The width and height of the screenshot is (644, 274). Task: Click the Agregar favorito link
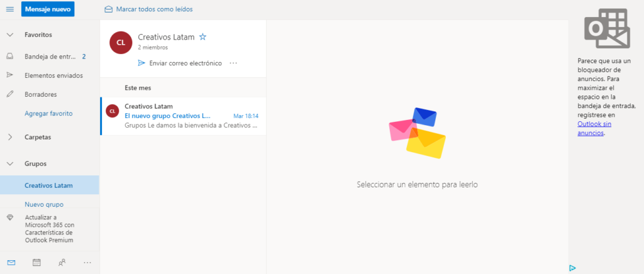pyautogui.click(x=48, y=113)
